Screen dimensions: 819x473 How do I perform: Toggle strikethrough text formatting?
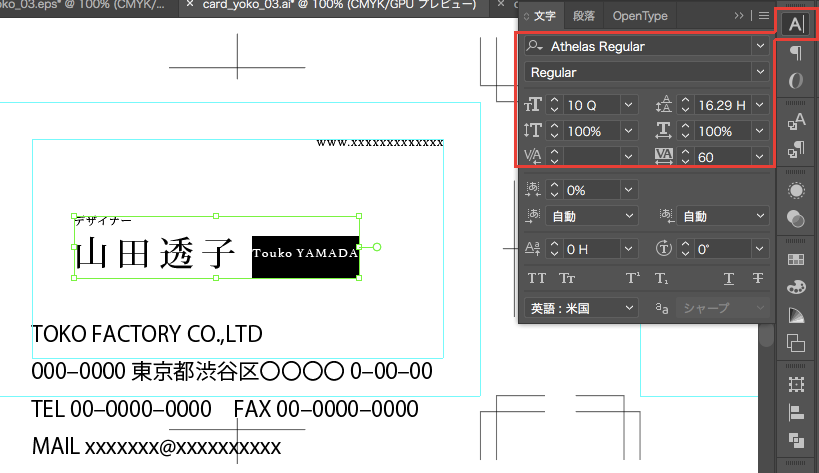click(757, 278)
